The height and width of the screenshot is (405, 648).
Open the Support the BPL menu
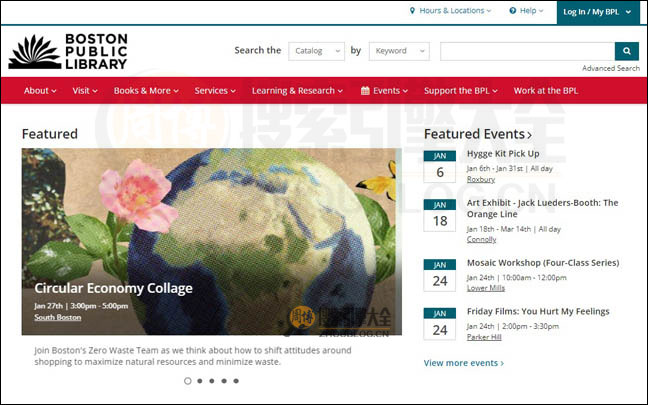pyautogui.click(x=461, y=91)
